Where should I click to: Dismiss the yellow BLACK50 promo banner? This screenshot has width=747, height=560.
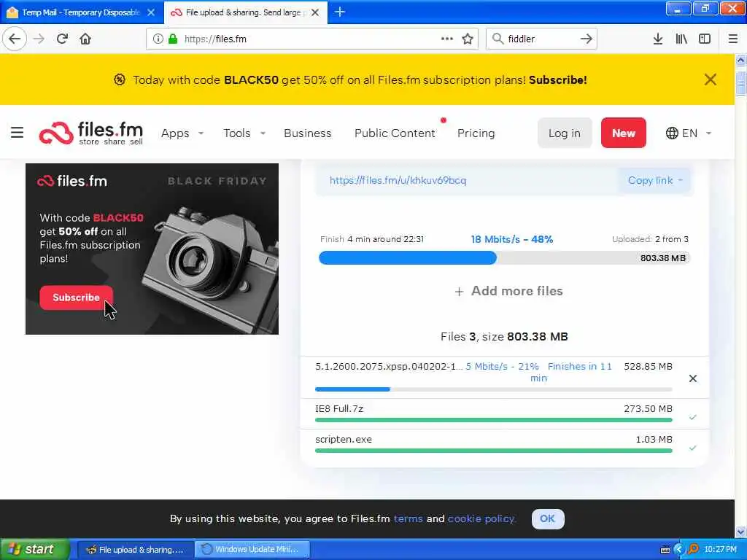coord(711,79)
